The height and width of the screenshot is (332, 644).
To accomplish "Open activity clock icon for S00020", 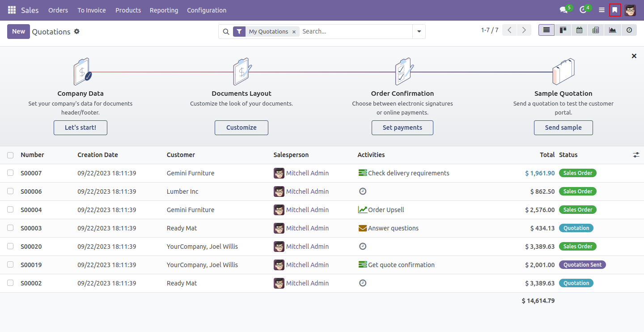I will tap(363, 246).
